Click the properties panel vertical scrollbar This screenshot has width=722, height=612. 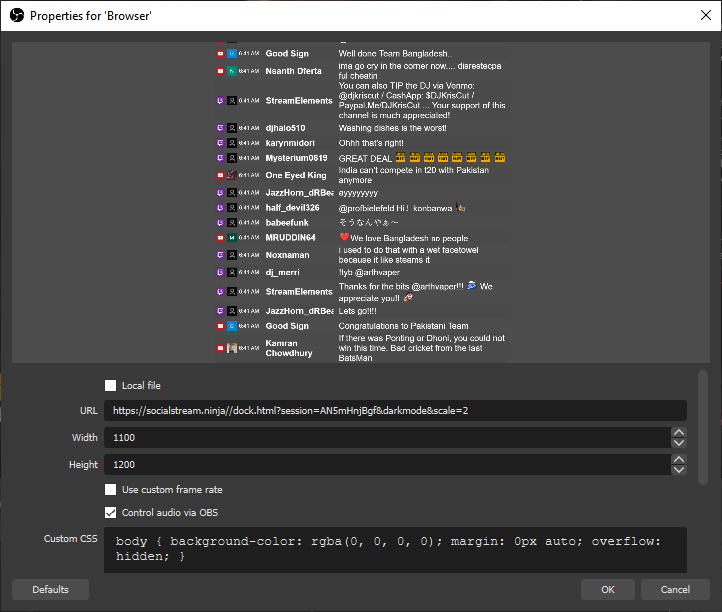[702, 420]
